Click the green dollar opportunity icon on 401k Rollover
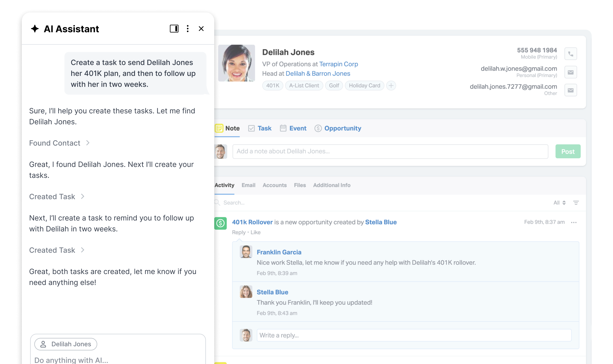The width and height of the screenshot is (613, 364). click(220, 223)
